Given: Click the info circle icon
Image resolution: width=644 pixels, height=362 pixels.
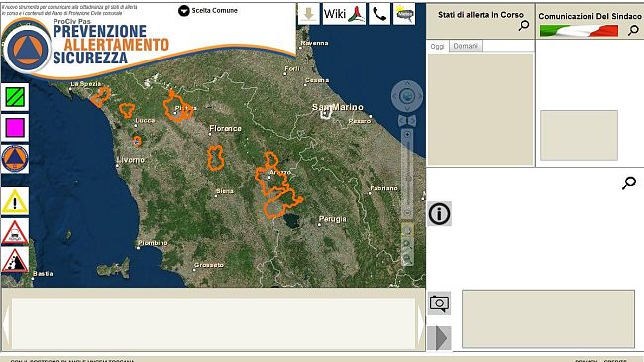Looking at the screenshot, I should (440, 214).
